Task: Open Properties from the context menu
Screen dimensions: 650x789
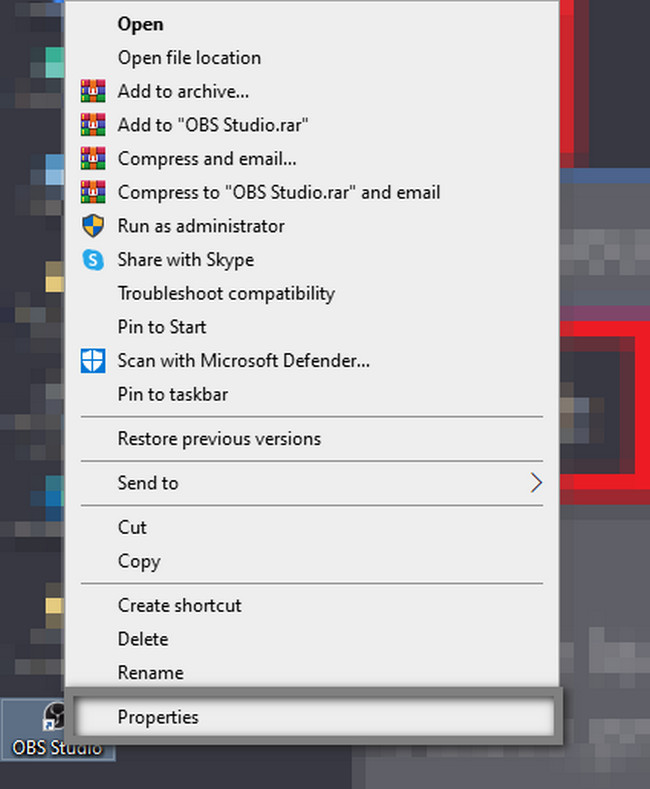Action: 314,717
